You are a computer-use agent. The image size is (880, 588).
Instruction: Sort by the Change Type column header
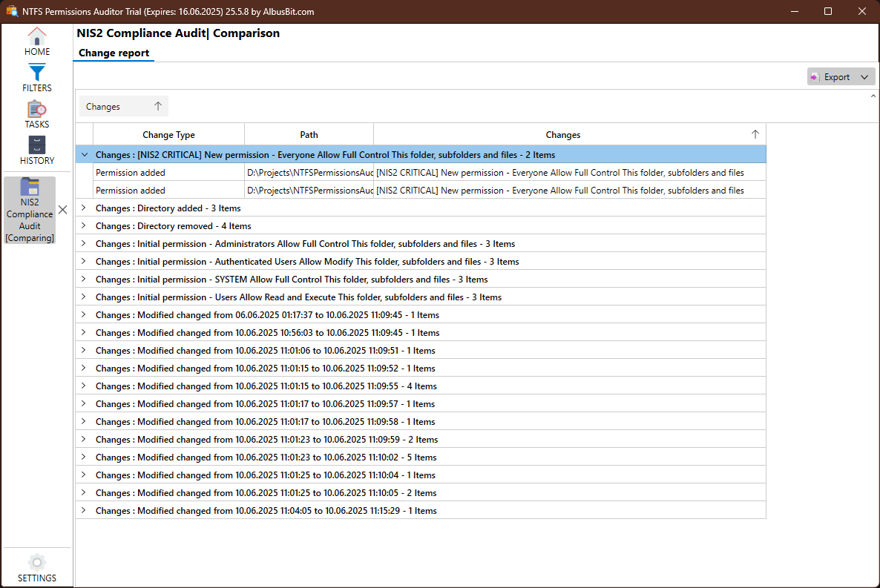tap(168, 135)
